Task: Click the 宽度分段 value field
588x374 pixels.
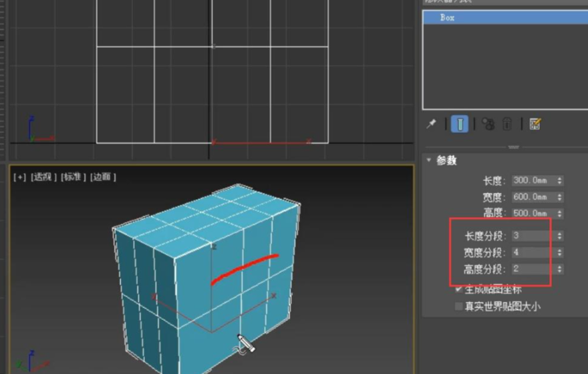Action: (531, 253)
